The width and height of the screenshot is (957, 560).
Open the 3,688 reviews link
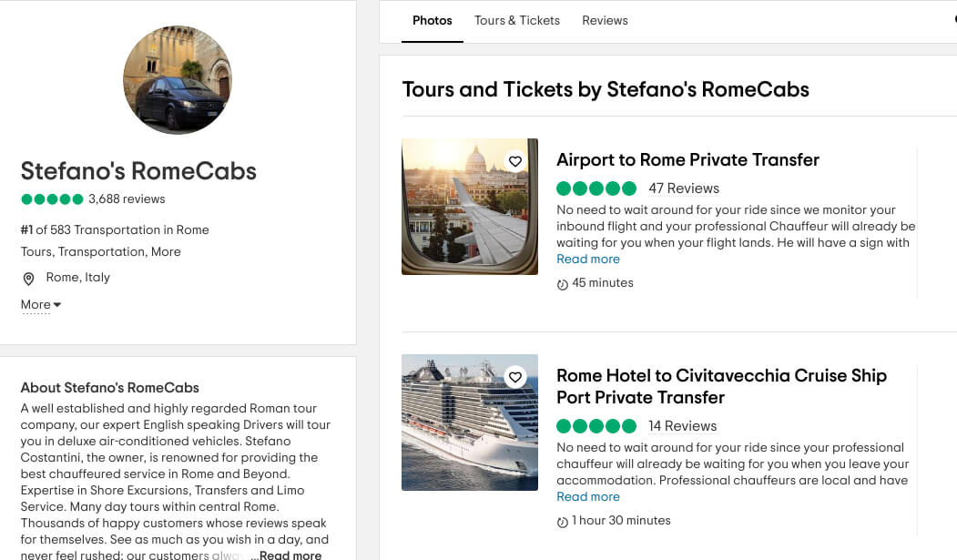tap(127, 199)
